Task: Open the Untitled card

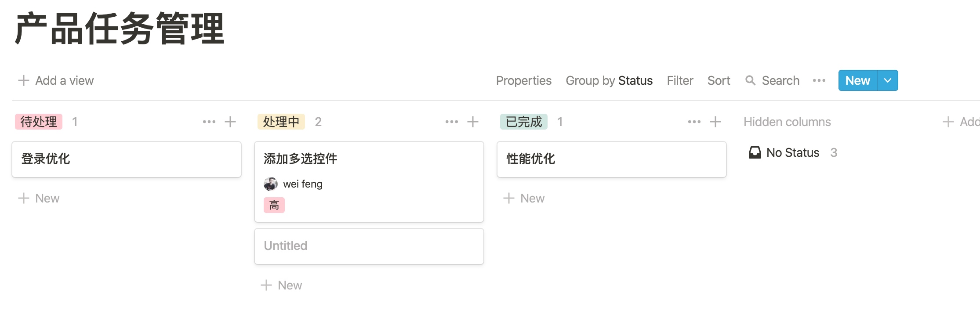Action: (x=369, y=246)
